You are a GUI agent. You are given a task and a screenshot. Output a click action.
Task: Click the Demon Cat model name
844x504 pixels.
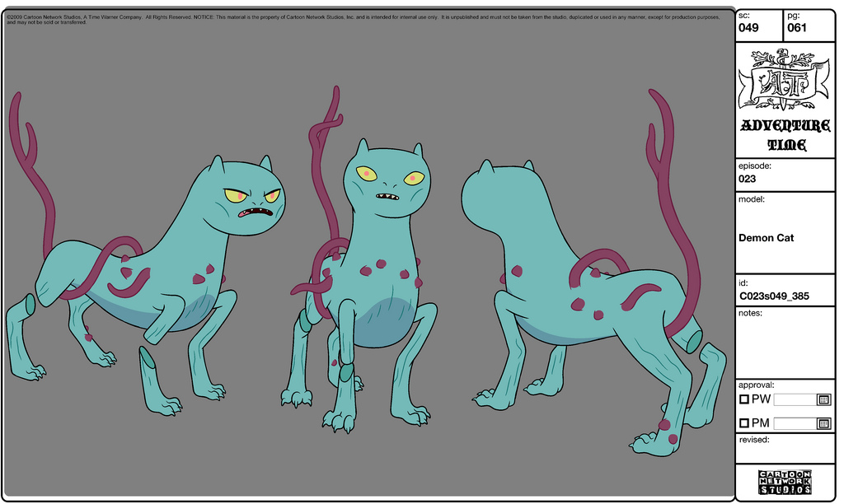pos(766,238)
